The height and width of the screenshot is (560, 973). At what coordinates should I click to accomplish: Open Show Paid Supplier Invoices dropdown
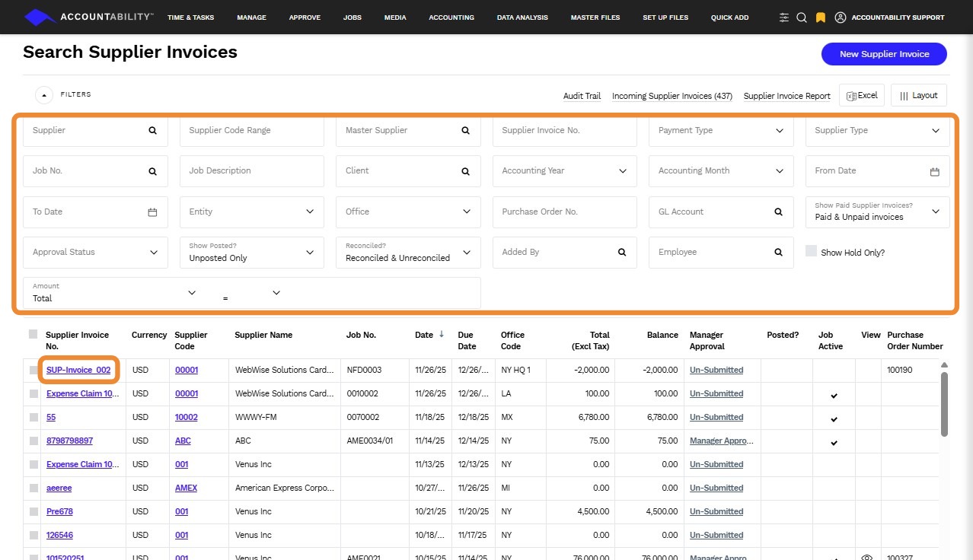[878, 212]
